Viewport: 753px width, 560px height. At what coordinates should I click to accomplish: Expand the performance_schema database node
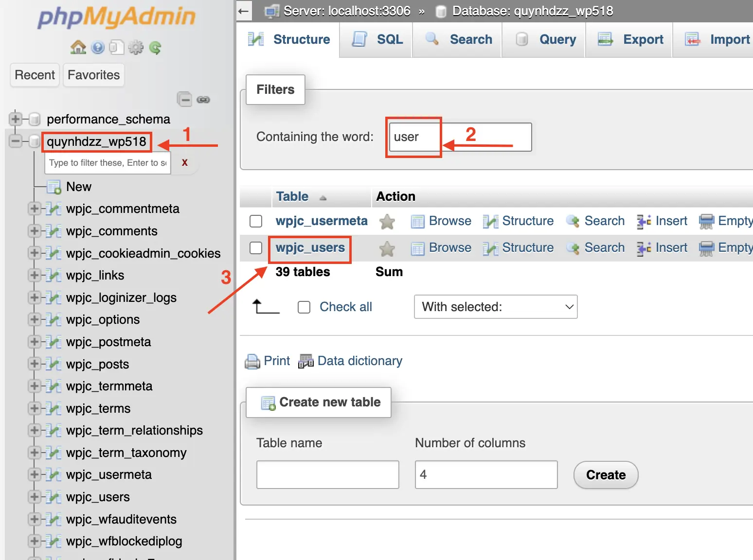click(16, 119)
